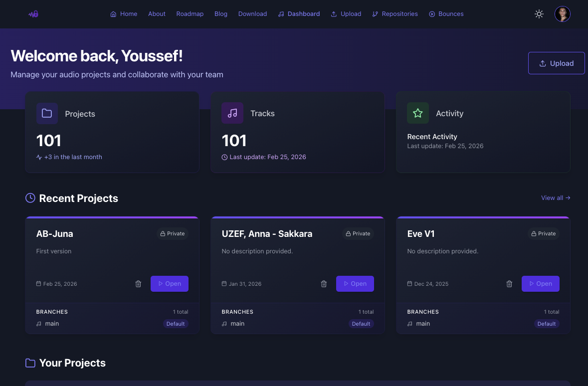The width and height of the screenshot is (588, 386).
Task: Click the purple gradient bar atop Eve V1 card
Action: [x=483, y=217]
